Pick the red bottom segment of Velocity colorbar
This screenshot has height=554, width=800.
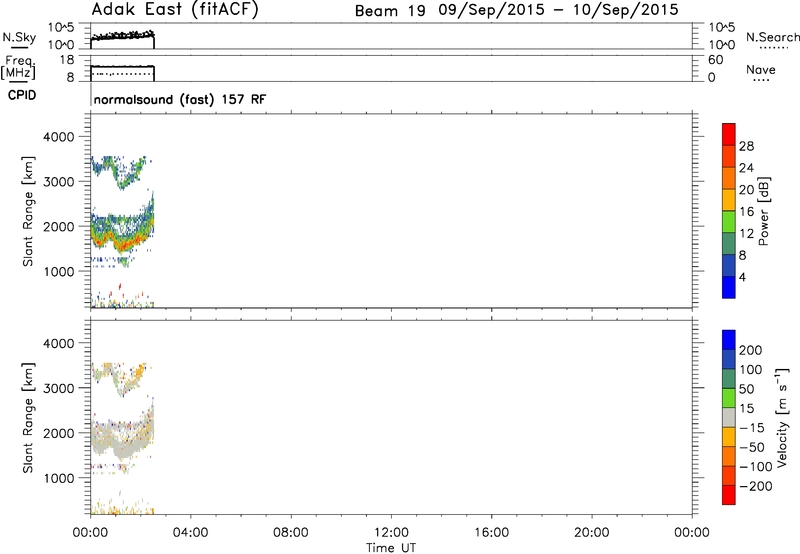pyautogui.click(x=729, y=495)
